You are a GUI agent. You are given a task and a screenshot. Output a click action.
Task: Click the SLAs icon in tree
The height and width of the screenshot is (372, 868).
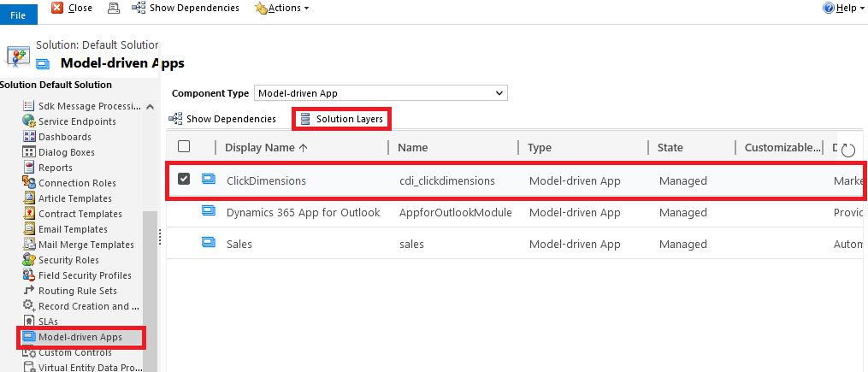(29, 321)
